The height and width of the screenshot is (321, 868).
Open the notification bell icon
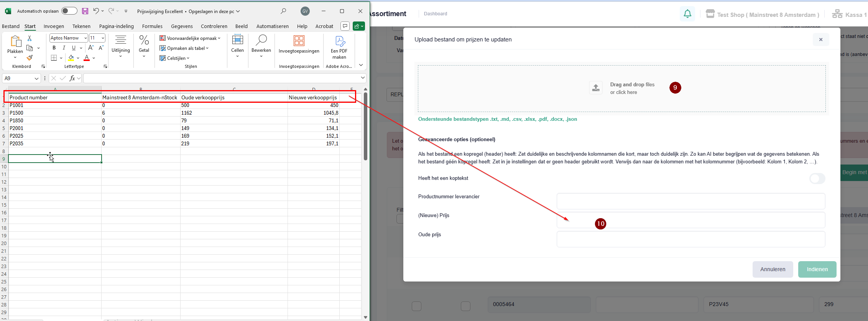(687, 14)
